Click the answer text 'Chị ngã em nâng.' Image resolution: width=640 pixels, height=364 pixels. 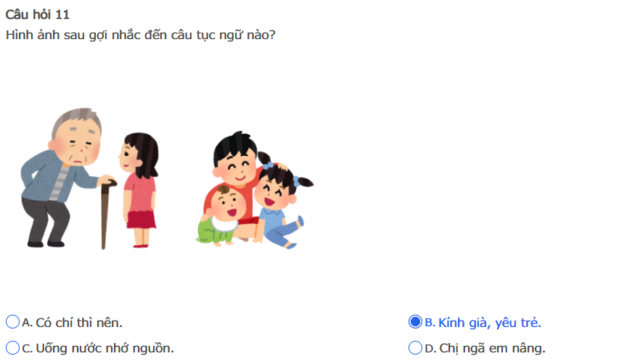pyautogui.click(x=492, y=348)
